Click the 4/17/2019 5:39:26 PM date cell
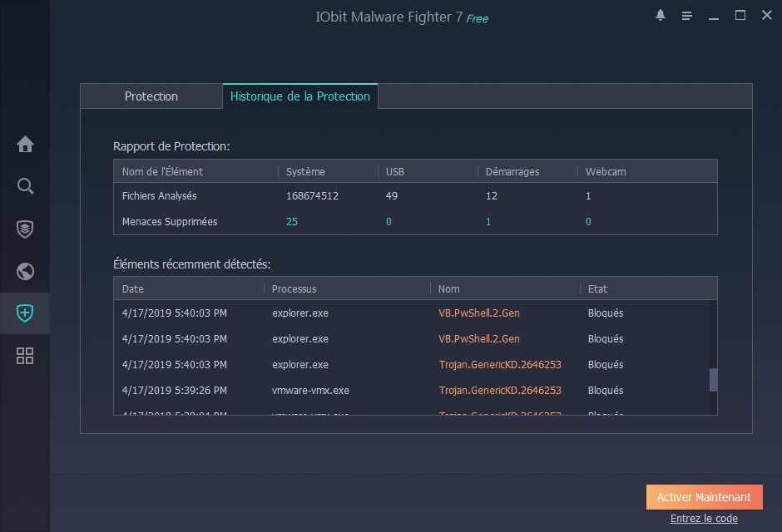The height and width of the screenshot is (532, 782). pyautogui.click(x=175, y=391)
